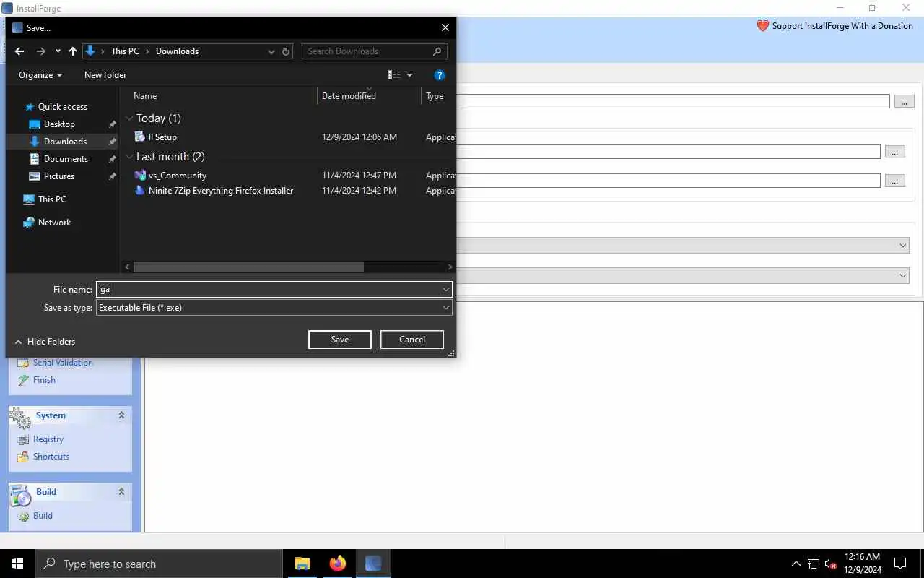
Task: Click the Finish pencil icon in sidebar
Action: click(x=23, y=380)
